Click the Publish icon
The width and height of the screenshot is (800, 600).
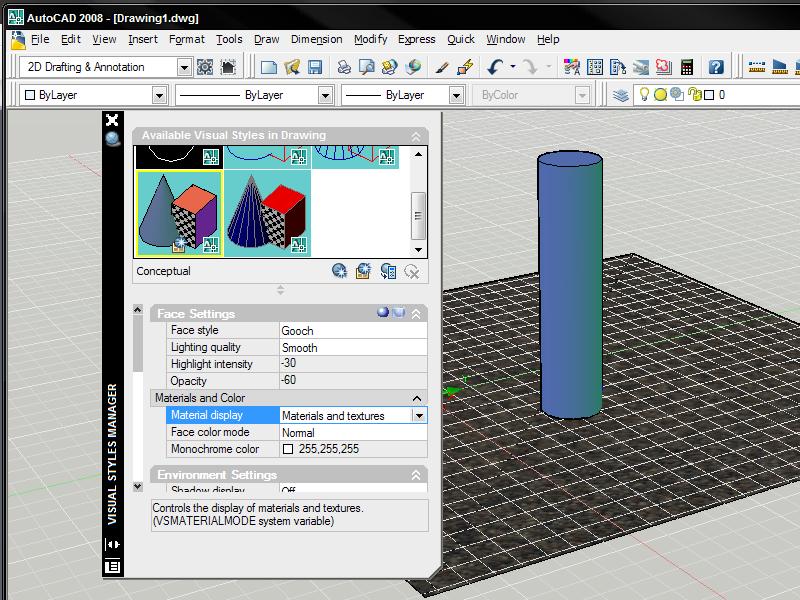tap(390, 67)
